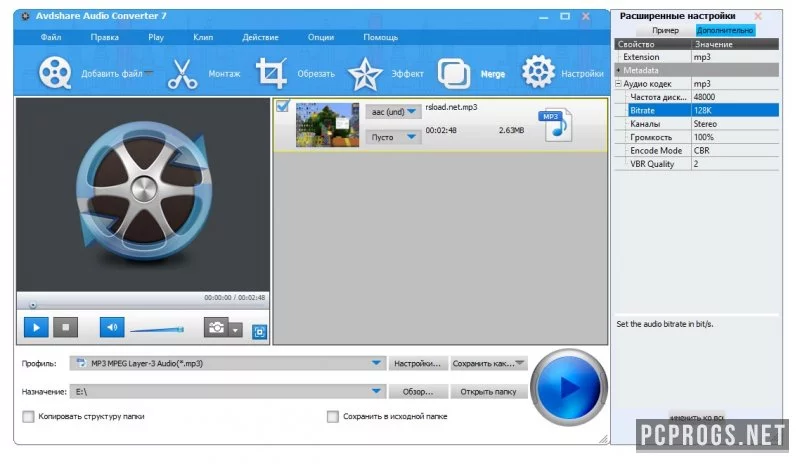Click the sample rate value 48000
800x467 pixels.
click(x=704, y=96)
